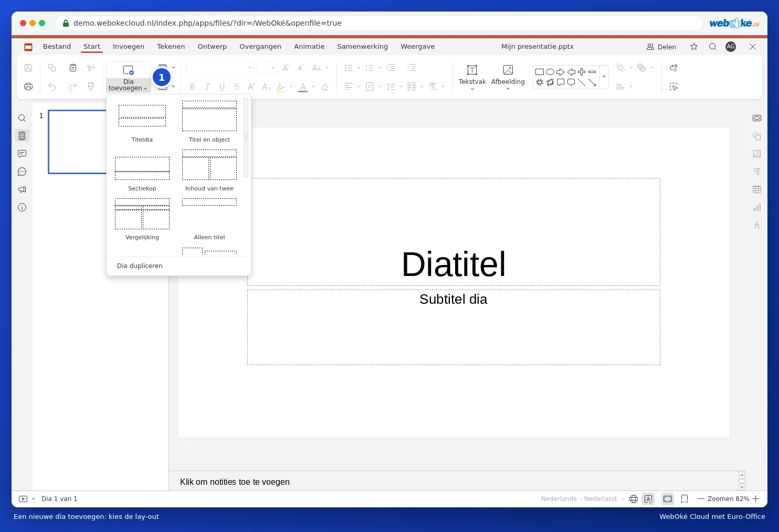Open the language selector Nederlands – Nederland
779x532 pixels.
pos(583,499)
